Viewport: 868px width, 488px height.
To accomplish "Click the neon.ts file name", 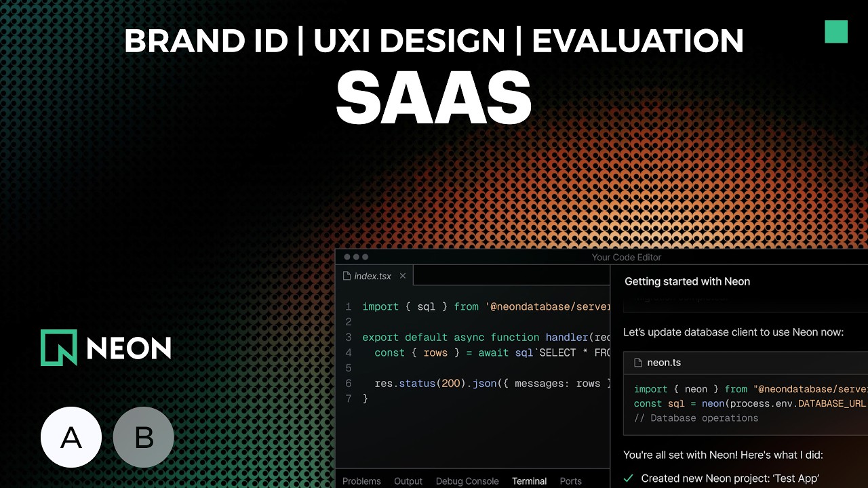I will [664, 363].
